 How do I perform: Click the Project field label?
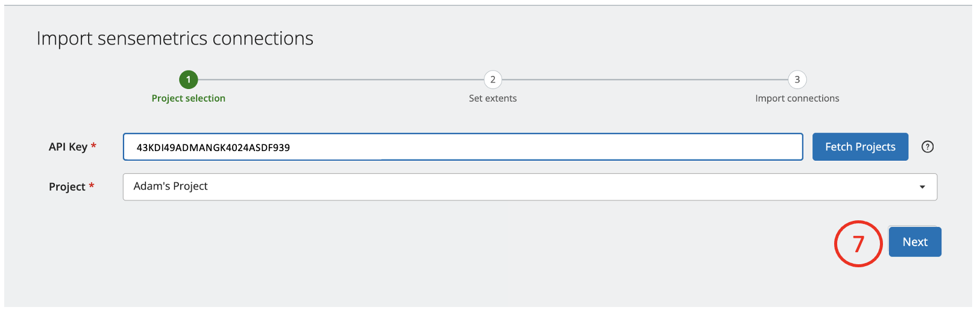click(x=67, y=187)
